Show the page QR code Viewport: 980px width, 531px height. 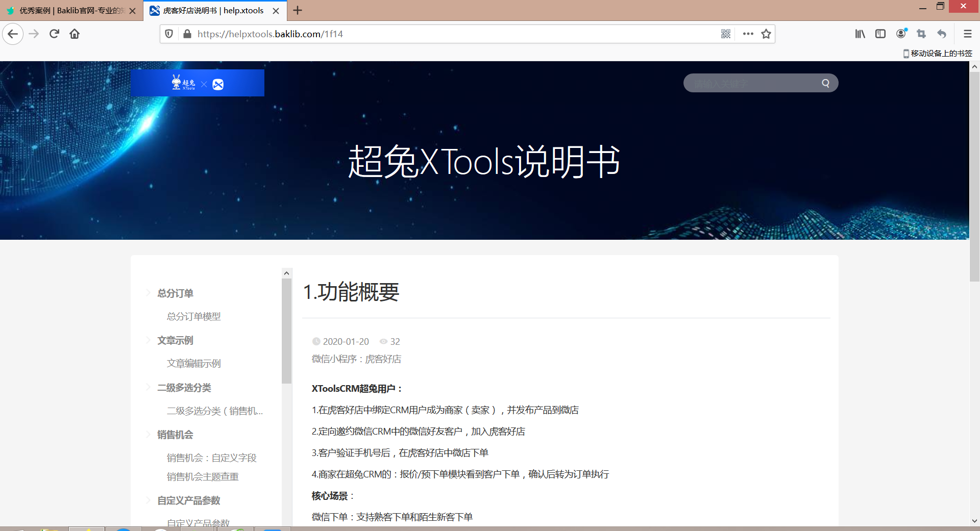pyautogui.click(x=726, y=34)
